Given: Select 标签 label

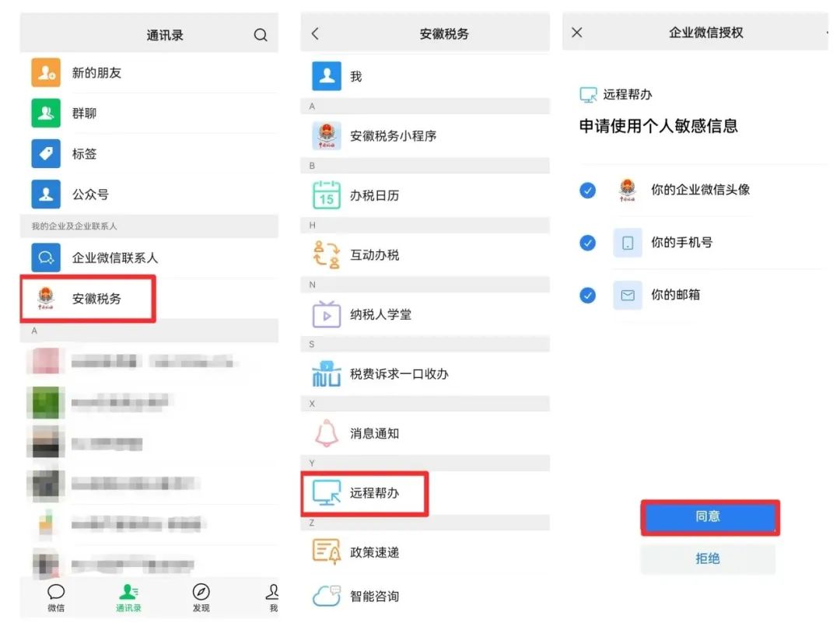Looking at the screenshot, I should (x=84, y=154).
